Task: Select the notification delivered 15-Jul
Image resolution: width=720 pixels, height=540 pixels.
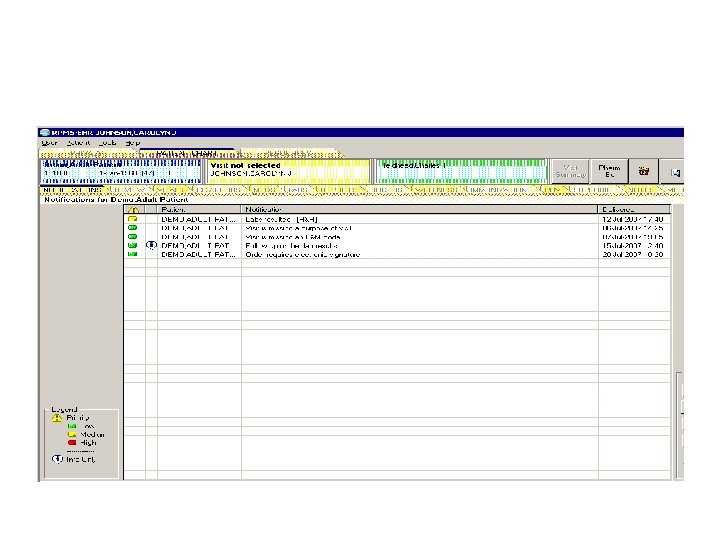Action: pyautogui.click(x=397, y=246)
